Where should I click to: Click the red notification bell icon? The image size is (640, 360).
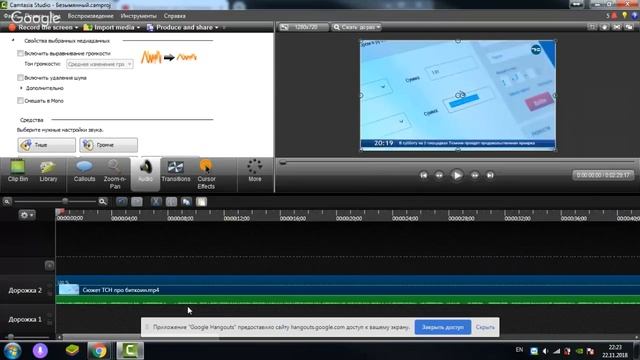click(x=614, y=16)
